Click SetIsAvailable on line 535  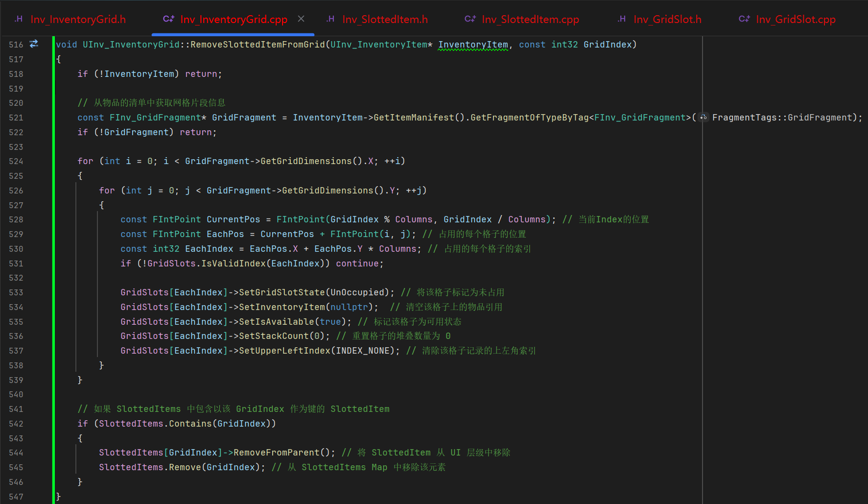click(x=277, y=322)
